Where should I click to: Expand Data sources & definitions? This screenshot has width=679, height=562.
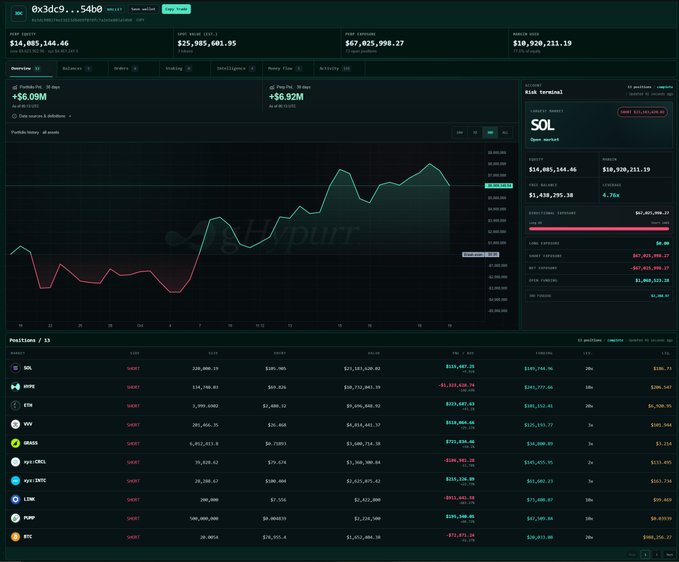42,116
